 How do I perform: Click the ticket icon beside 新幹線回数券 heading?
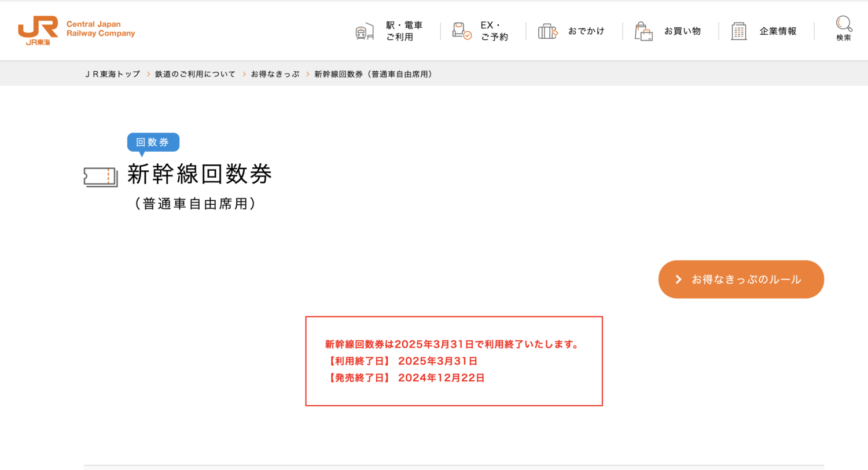(101, 177)
